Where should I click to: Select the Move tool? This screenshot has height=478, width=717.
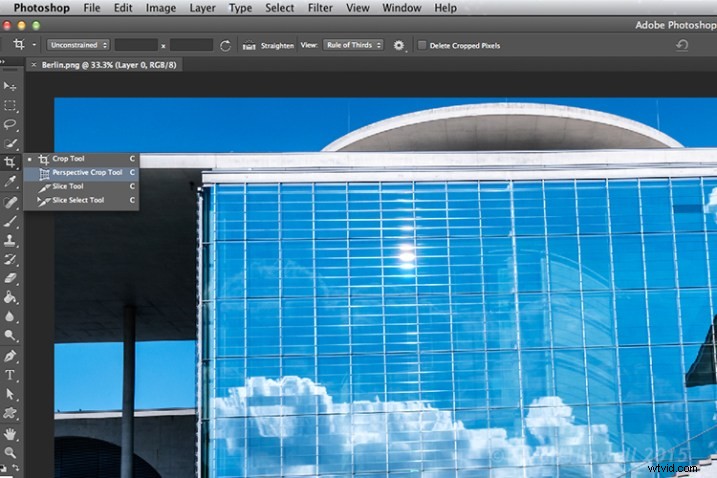[10, 86]
